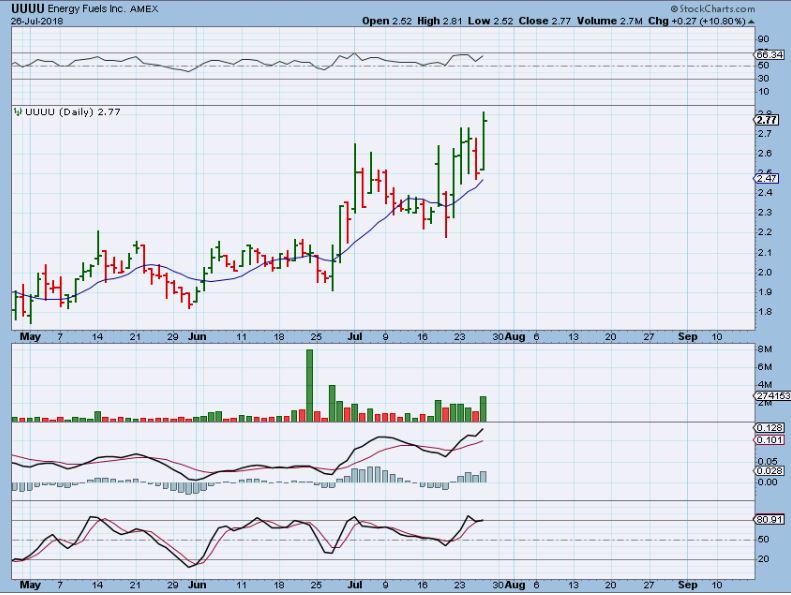Click the volume value tag 274153

point(773,396)
